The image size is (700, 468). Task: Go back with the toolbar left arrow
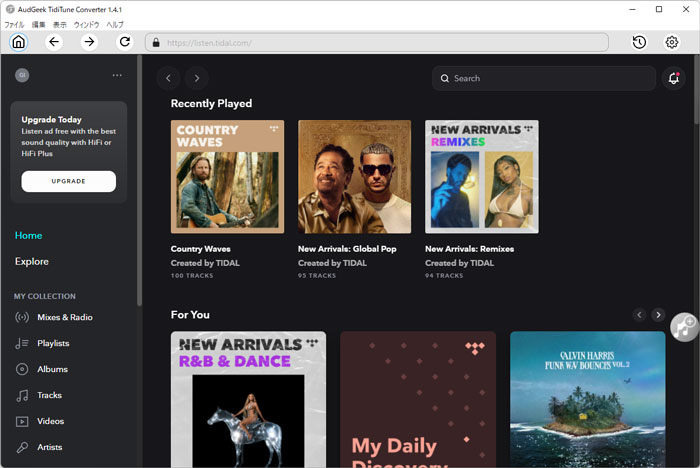tap(54, 42)
